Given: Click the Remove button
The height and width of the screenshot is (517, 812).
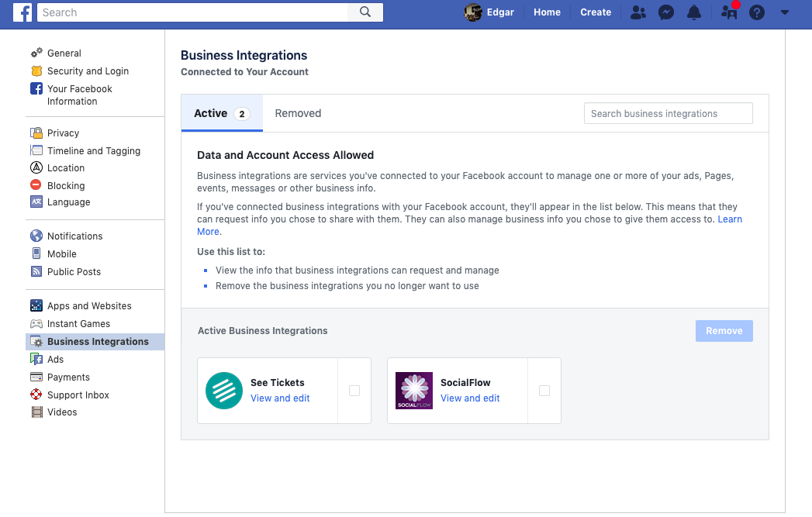Looking at the screenshot, I should click(x=724, y=331).
